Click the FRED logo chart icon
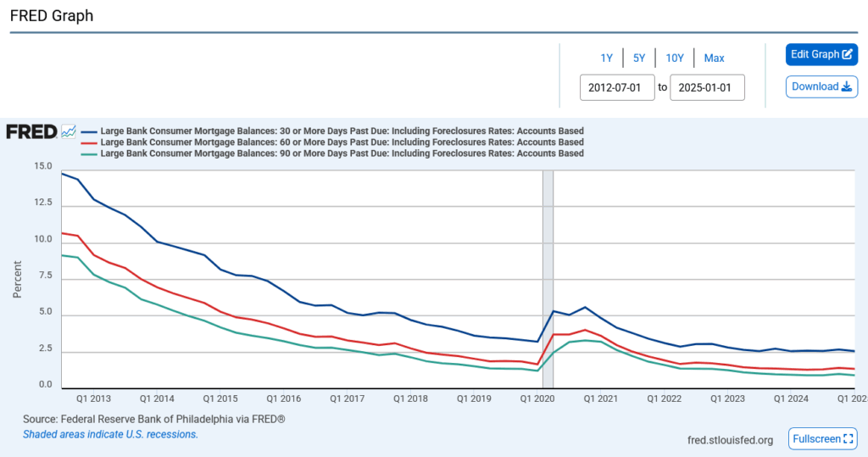This screenshot has width=868, height=457. pyautogui.click(x=69, y=131)
